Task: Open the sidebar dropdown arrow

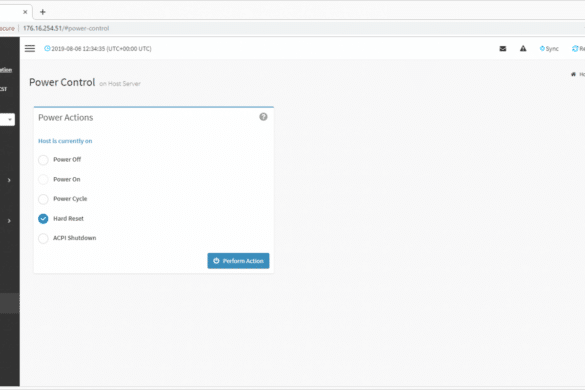Action: (x=9, y=119)
